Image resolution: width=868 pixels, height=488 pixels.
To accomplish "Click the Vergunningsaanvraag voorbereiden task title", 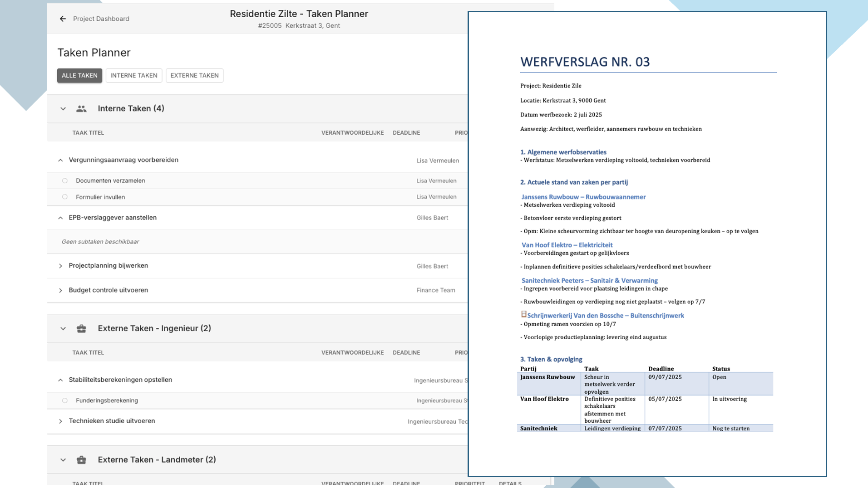I will tap(123, 160).
